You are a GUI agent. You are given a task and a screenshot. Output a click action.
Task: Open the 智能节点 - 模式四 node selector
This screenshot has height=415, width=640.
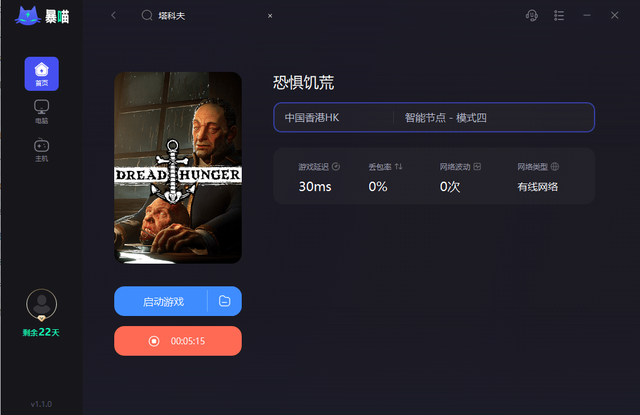pos(493,118)
